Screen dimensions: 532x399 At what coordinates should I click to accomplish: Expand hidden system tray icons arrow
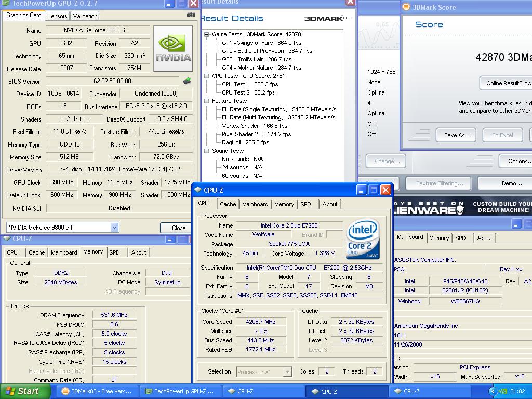click(x=493, y=392)
